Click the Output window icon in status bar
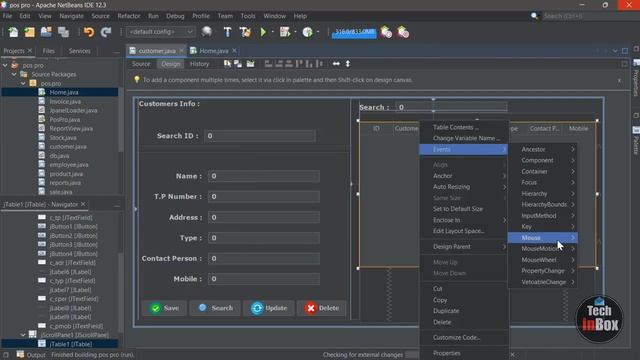Viewport: 640px width, 360px height. [x=20, y=354]
